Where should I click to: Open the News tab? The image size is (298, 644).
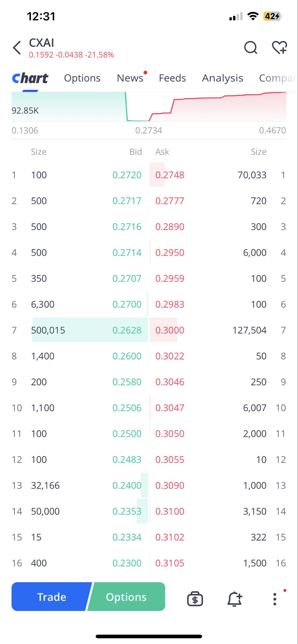(x=130, y=78)
